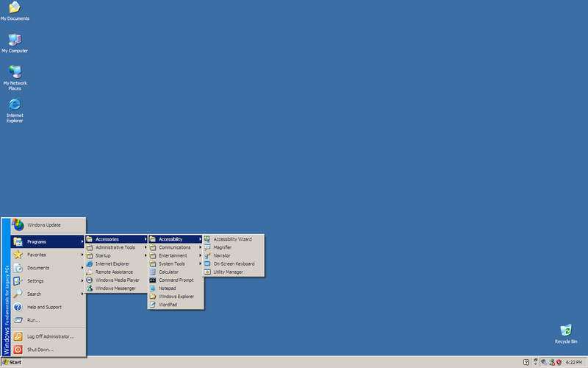Expand the Startup folder submenu
588x368 pixels.
click(x=116, y=255)
